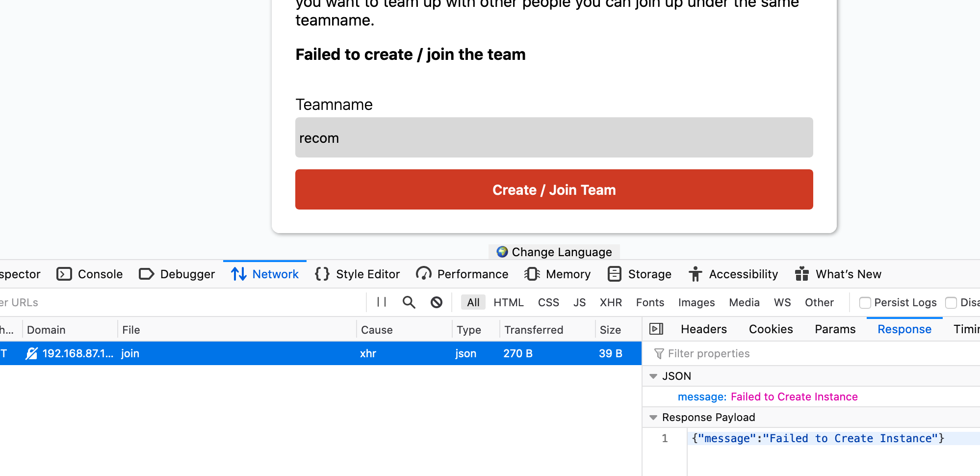980x476 pixels.
Task: Switch to the Headers tab
Action: 703,329
